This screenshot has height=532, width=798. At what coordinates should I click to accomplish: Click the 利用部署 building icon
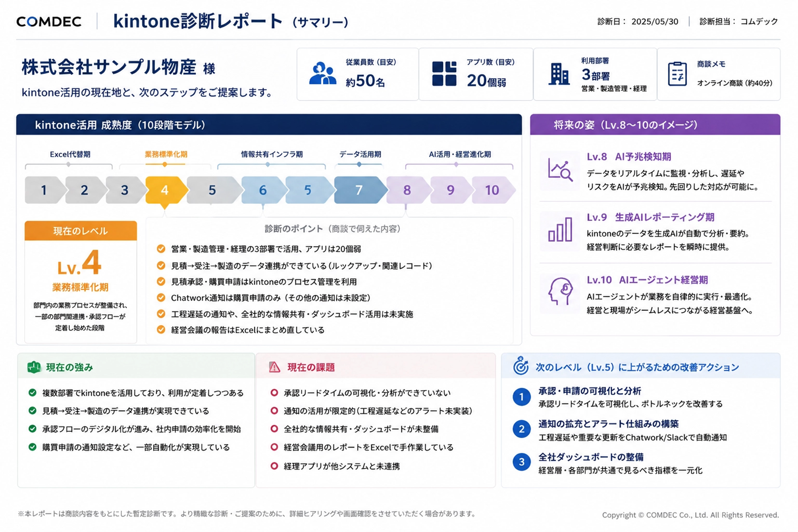(x=559, y=73)
